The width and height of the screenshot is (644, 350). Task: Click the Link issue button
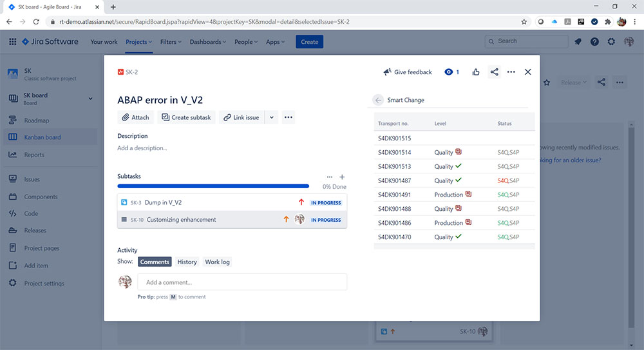[241, 117]
